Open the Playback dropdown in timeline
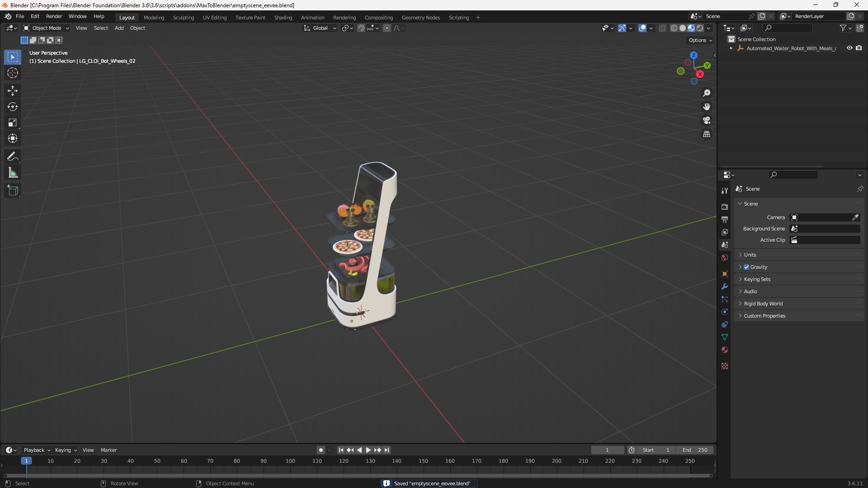 pyautogui.click(x=37, y=450)
